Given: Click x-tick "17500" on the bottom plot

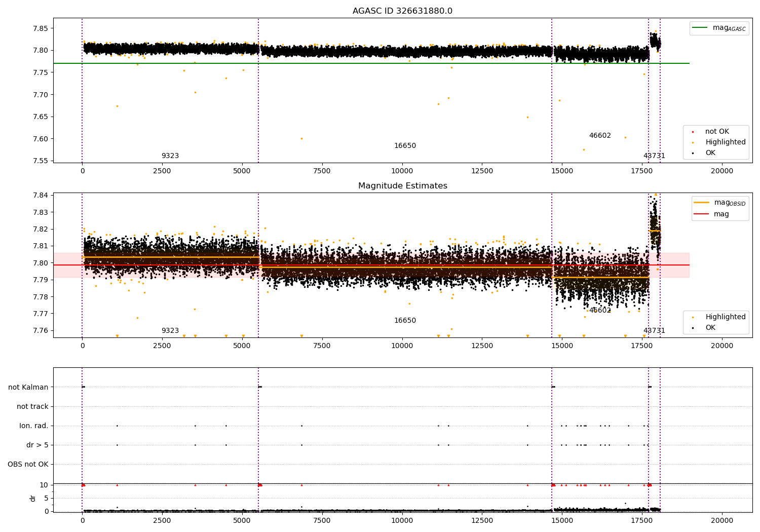Looking at the screenshot, I should point(642,520).
